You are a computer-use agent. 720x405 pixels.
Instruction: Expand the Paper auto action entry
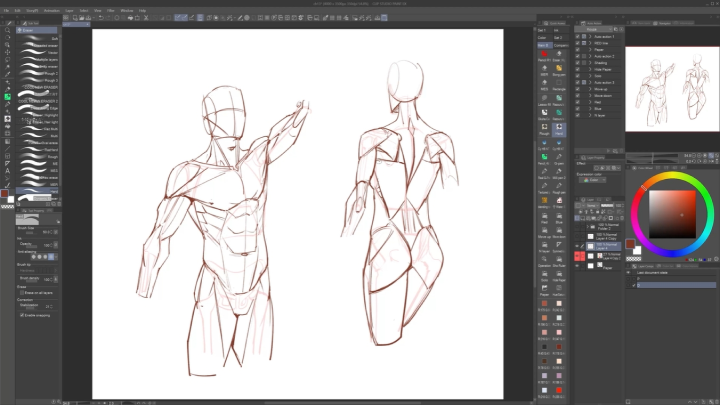click(590, 50)
